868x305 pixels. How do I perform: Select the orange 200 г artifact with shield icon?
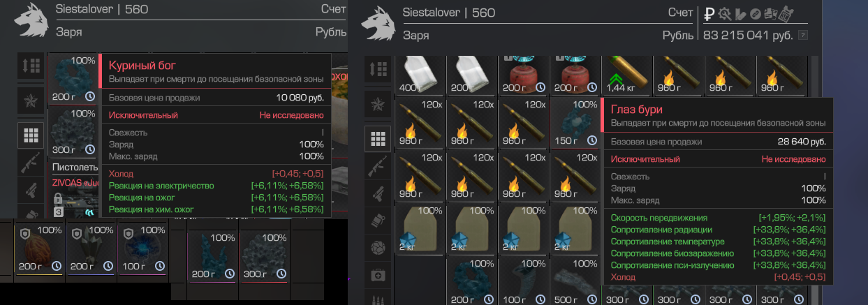[x=39, y=247]
